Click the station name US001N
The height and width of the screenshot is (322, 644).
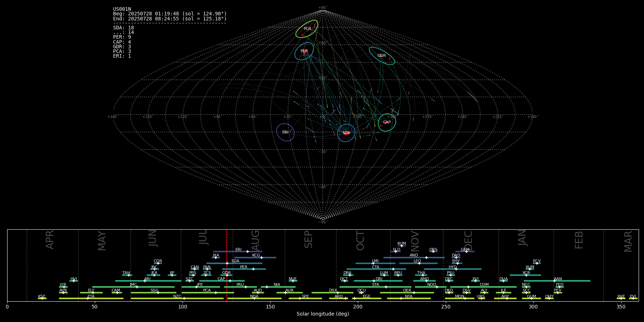click(x=122, y=9)
